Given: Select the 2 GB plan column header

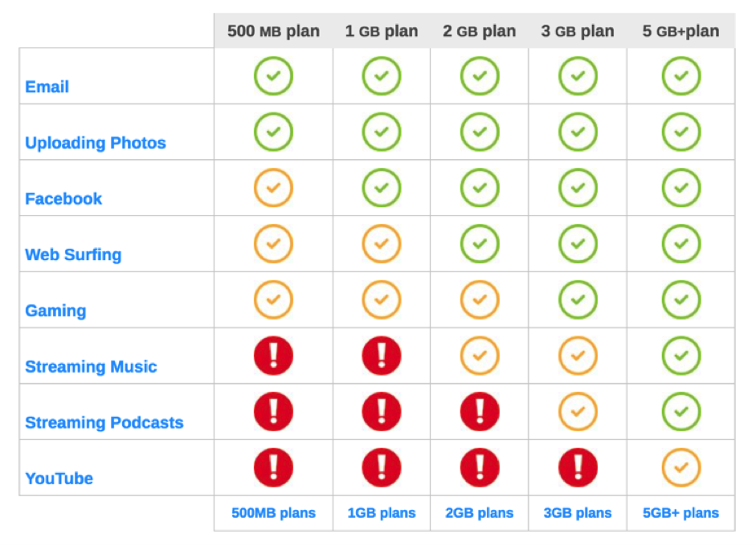Looking at the screenshot, I should [x=480, y=31].
